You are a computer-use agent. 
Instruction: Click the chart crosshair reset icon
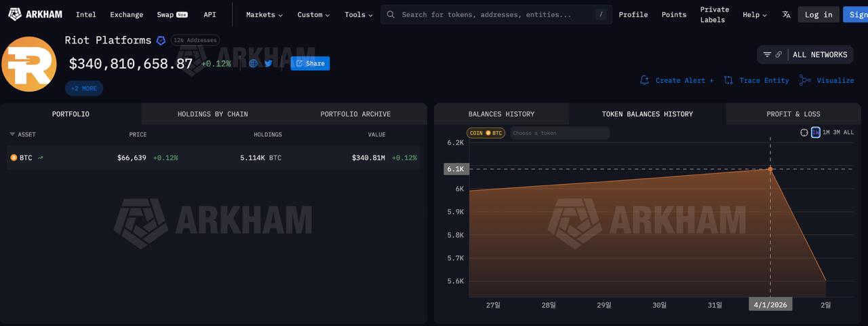tap(804, 132)
